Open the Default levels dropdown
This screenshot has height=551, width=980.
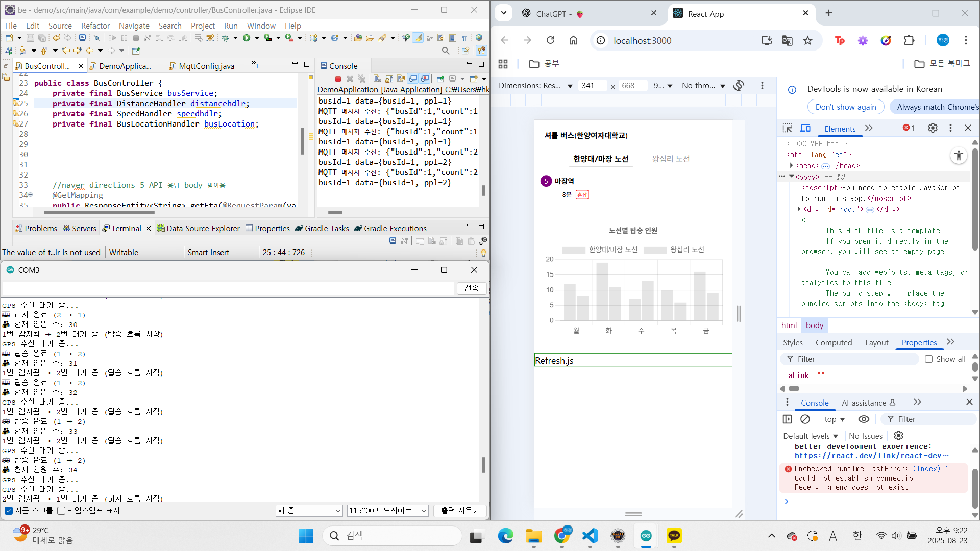click(x=811, y=436)
